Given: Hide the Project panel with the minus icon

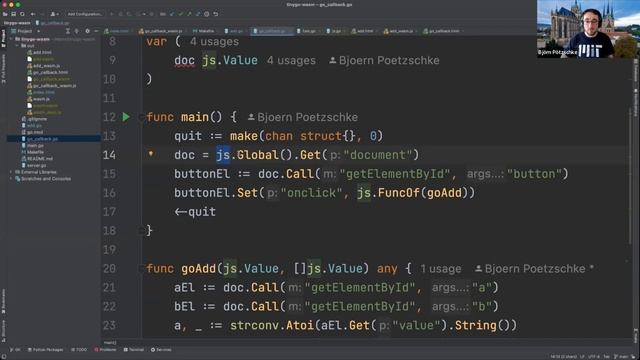Looking at the screenshot, I should [96, 31].
